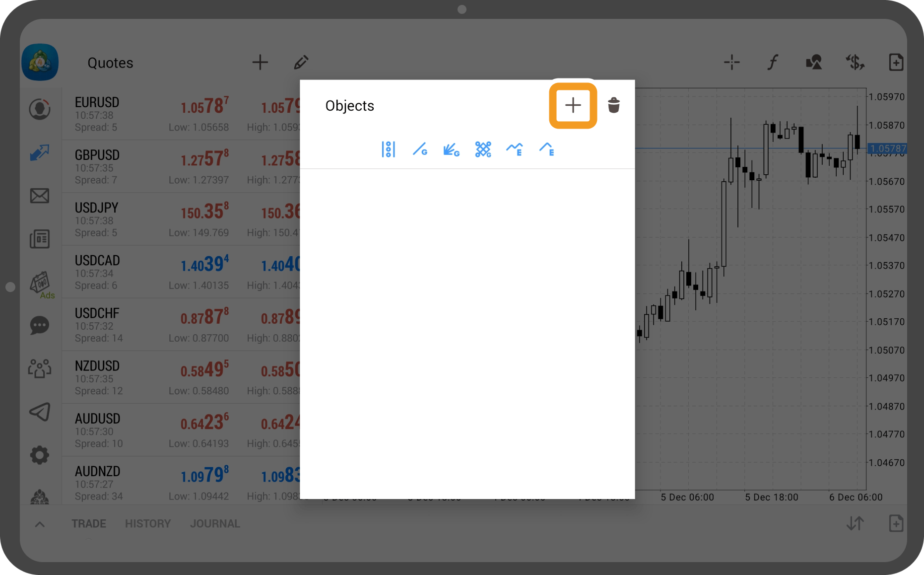Select the cycle lines object tool
The height and width of the screenshot is (575, 924).
388,149
